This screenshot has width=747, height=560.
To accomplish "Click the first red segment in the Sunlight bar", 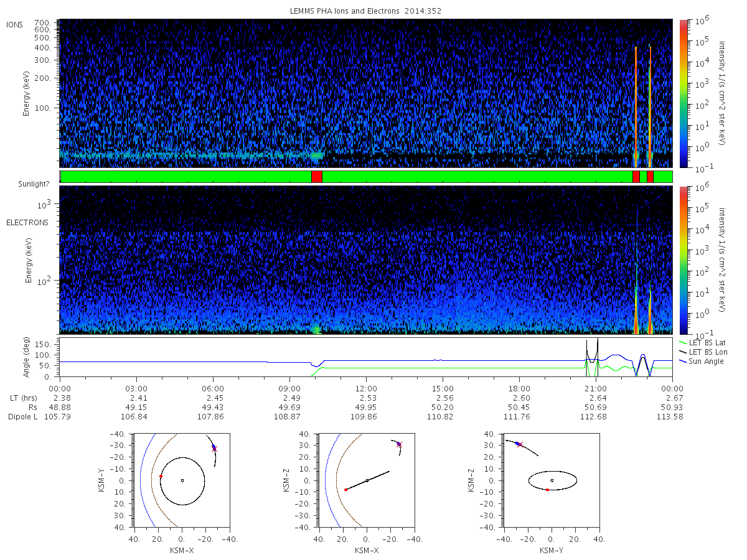I will point(317,177).
